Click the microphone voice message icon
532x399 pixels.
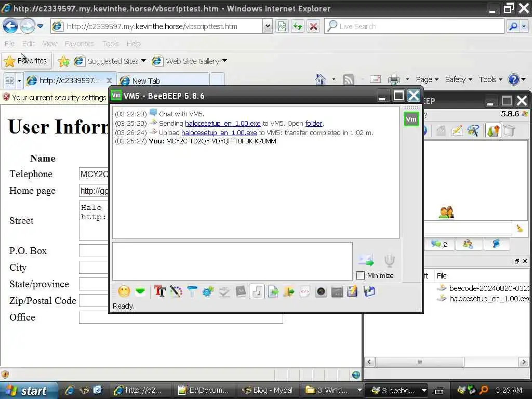click(390, 260)
